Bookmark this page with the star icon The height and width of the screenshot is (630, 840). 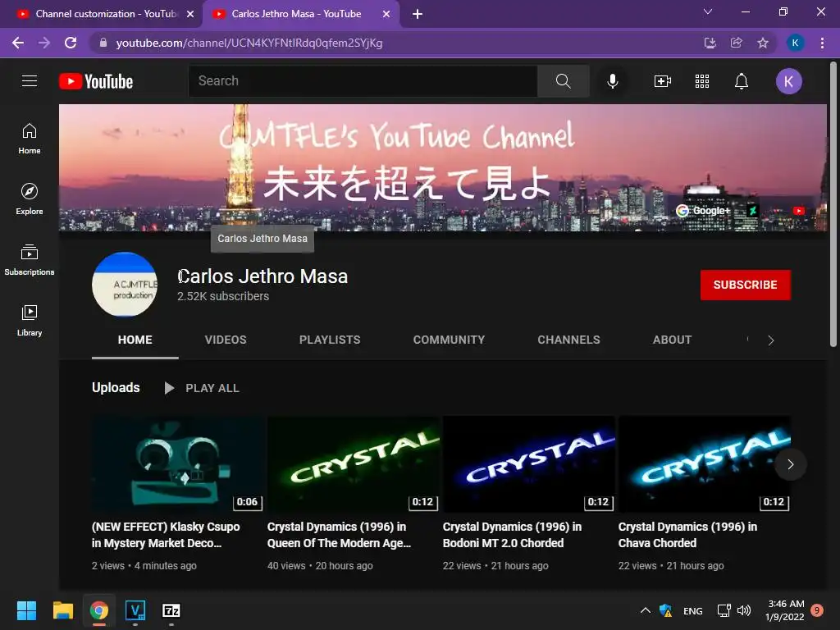(763, 43)
